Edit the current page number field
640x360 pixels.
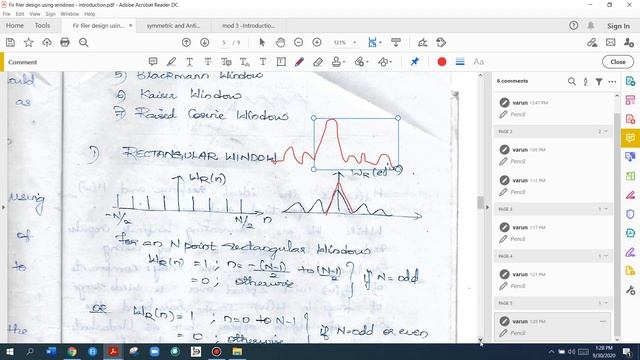(x=224, y=42)
